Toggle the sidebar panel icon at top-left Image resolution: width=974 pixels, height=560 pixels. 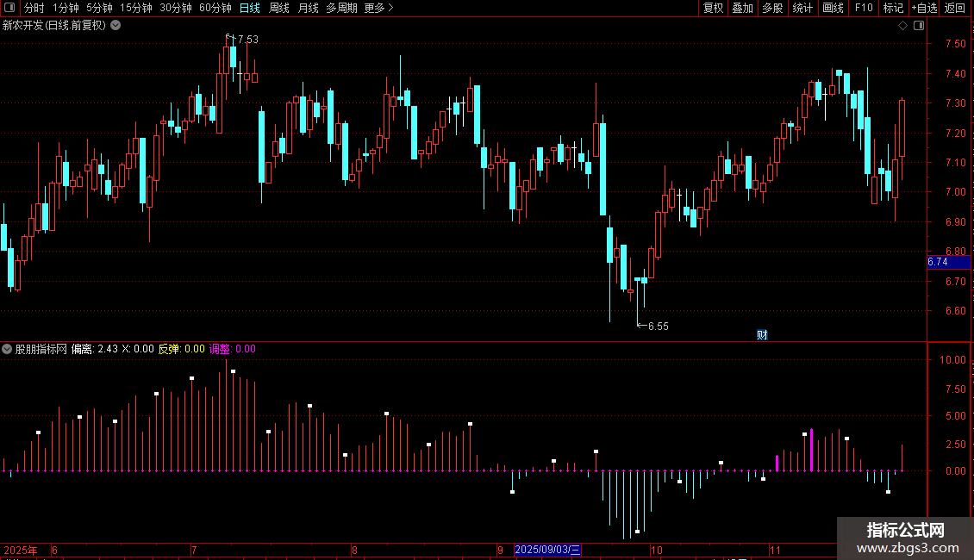pyautogui.click(x=9, y=8)
